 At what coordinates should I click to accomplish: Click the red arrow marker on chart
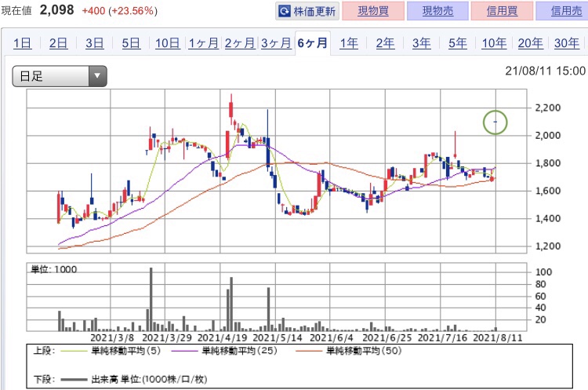pyautogui.click(x=456, y=143)
